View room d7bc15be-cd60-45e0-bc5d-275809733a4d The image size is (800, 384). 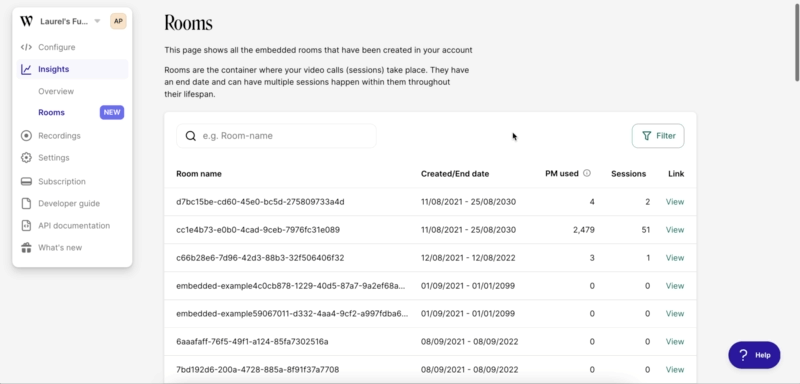(x=674, y=202)
